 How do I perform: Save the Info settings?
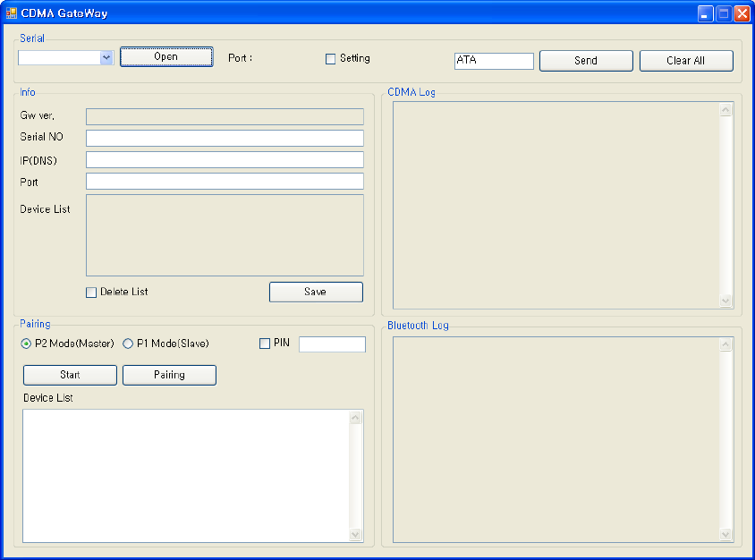coord(316,292)
